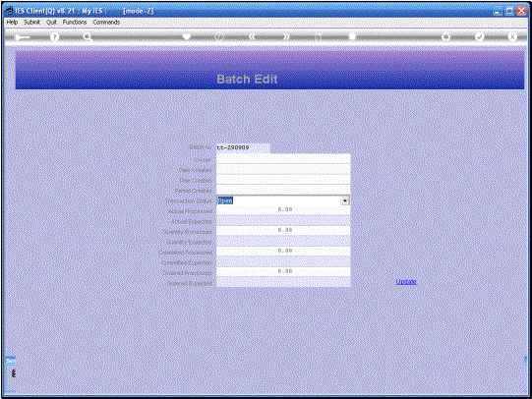Click the magnifying glass search icon
Viewport: 532px width, 399px height.
(88, 37)
